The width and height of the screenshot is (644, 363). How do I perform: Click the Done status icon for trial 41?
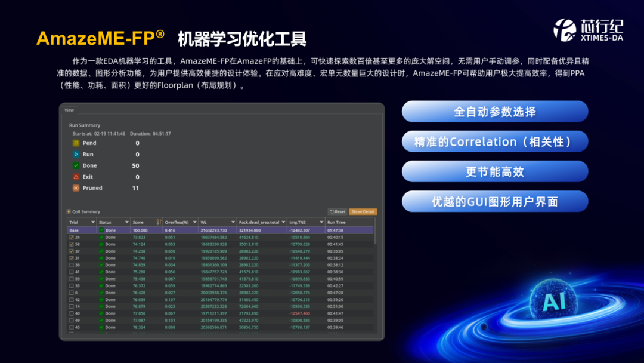pos(101,272)
